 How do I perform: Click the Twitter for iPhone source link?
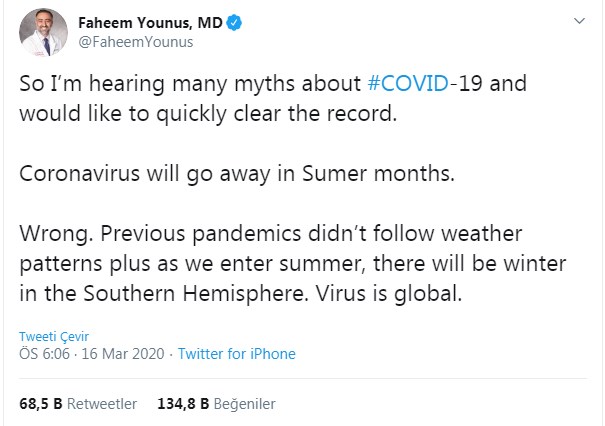pos(236,354)
